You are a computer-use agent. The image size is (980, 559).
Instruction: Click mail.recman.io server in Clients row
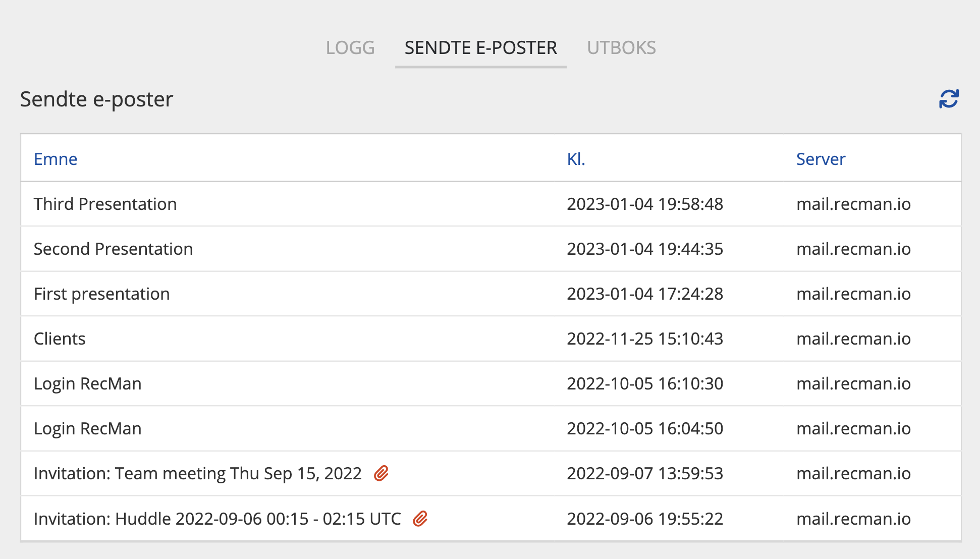[x=853, y=339]
